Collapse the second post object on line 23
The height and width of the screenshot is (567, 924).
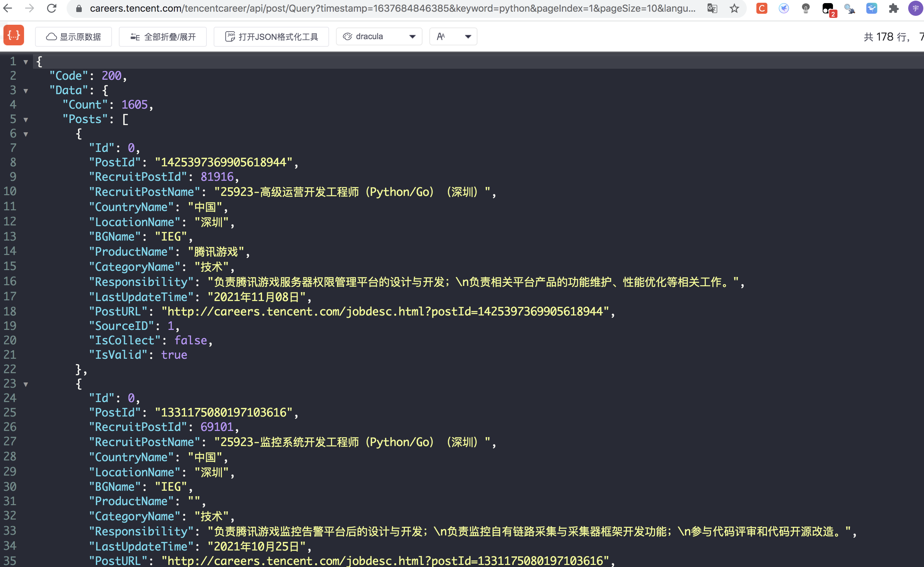point(26,384)
